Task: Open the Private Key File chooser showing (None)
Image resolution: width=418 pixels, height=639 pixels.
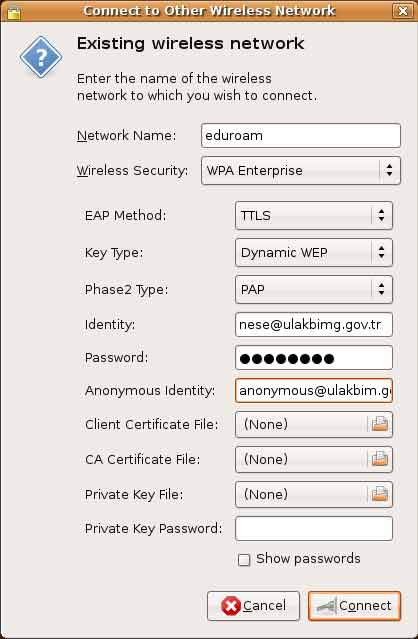Action: pyautogui.click(x=314, y=494)
